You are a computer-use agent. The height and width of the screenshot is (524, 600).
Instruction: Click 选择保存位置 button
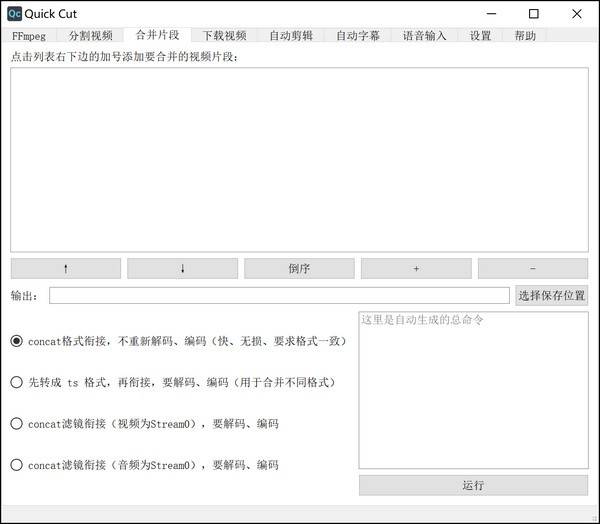551,295
